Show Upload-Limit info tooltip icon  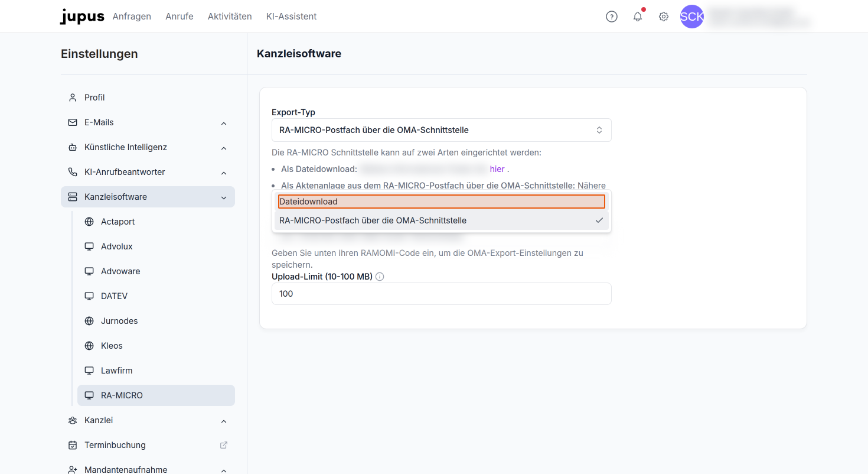[380, 277]
